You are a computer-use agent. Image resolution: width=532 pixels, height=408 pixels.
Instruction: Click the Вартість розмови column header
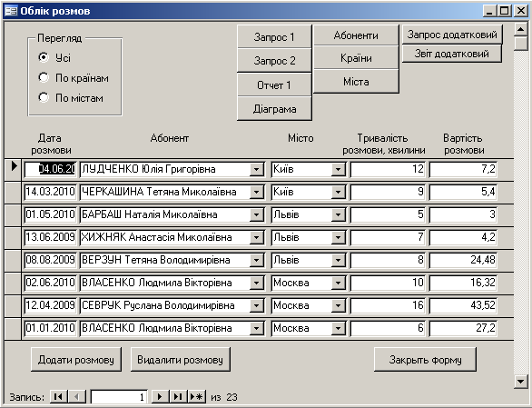pyautogui.click(x=464, y=144)
